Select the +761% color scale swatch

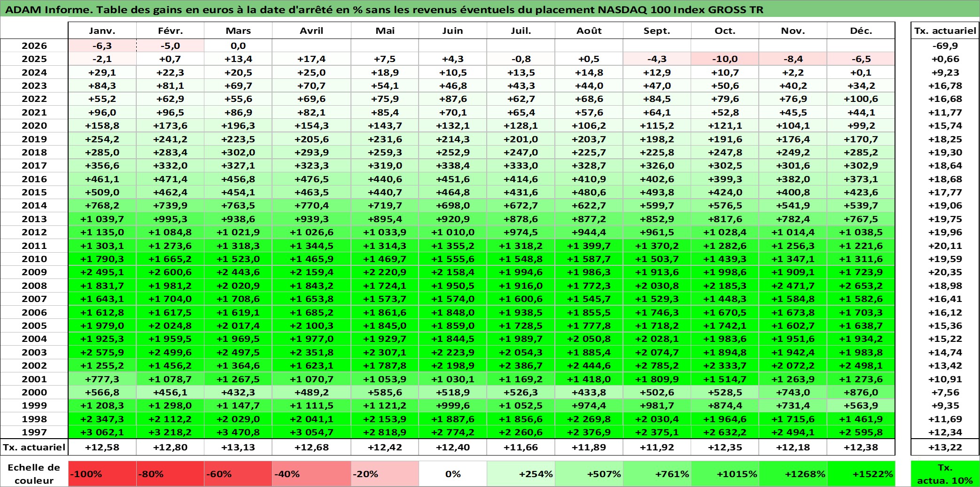(657, 474)
